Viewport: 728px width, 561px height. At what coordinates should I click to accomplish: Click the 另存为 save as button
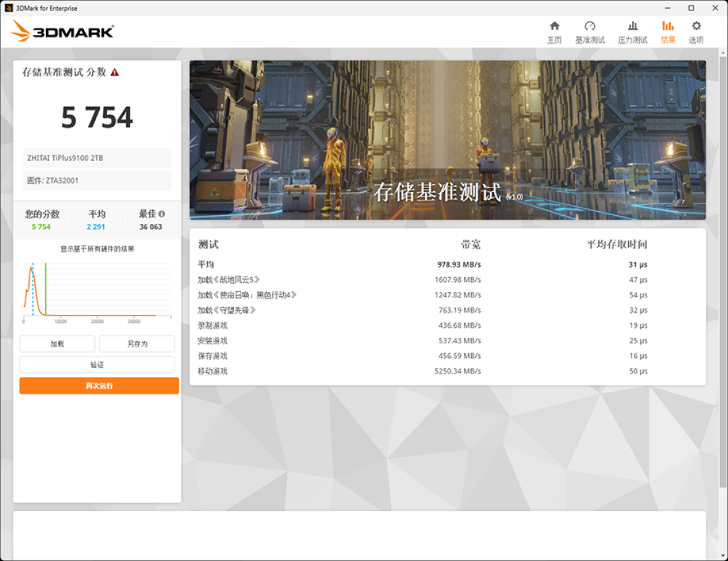click(x=137, y=344)
